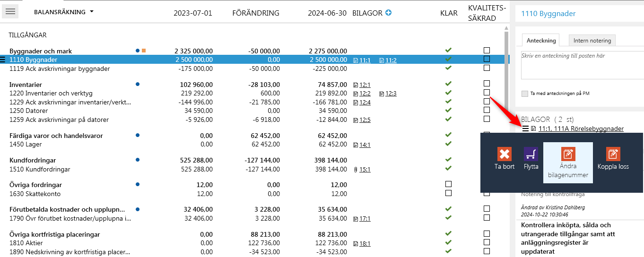Viewport: 644px width, 257px height.
Task: Choose Ändra bilagenummer in the popup
Action: 568,163
